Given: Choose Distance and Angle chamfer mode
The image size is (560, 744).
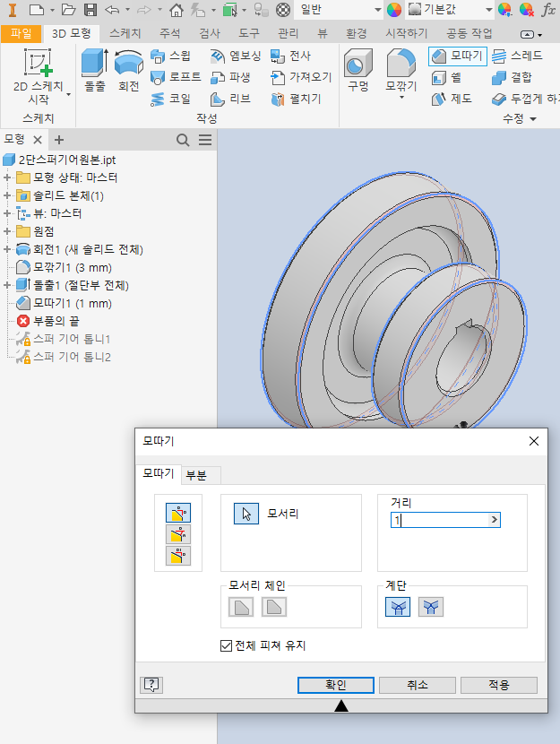Looking at the screenshot, I should tap(178, 534).
